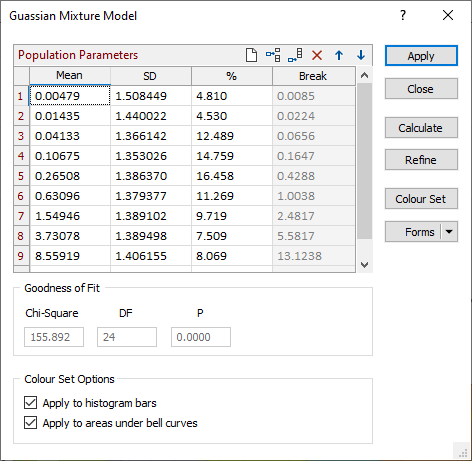The width and height of the screenshot is (472, 461).
Task: Click the table scroll up arrow
Action: click(x=365, y=75)
